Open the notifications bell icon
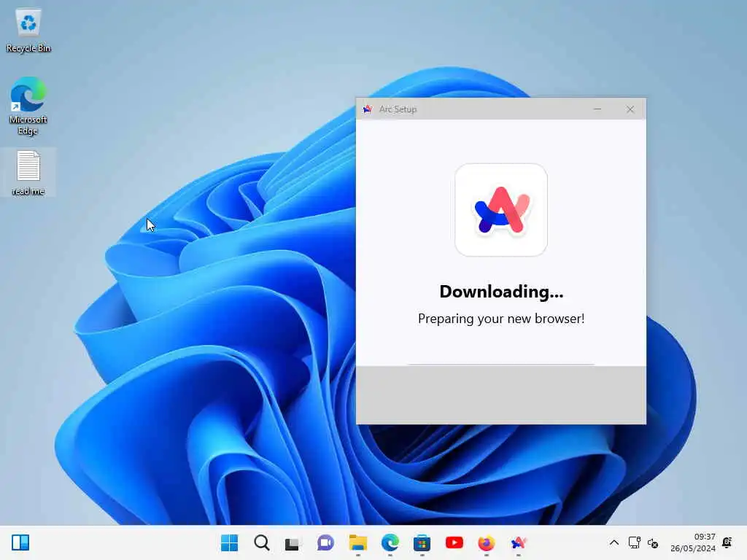747x560 pixels. point(727,542)
